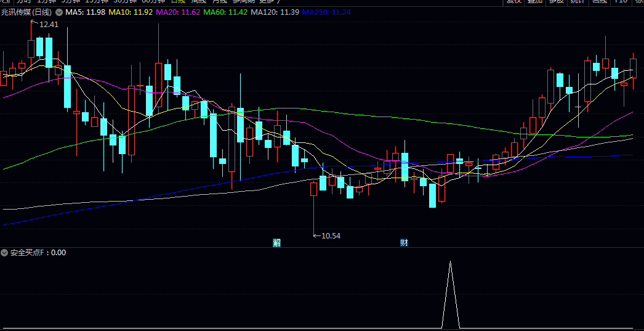Select the 60分钟 period tab
644x331 pixels.
[x=153, y=2]
